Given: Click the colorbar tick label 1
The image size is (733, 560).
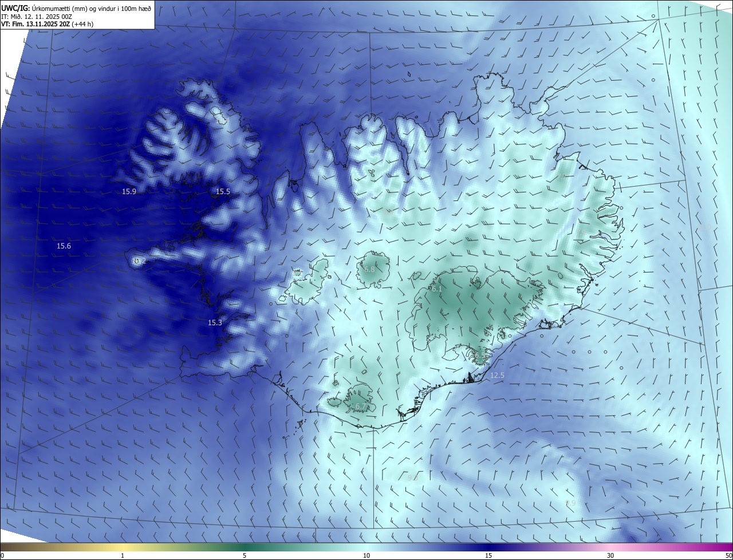Looking at the screenshot, I should [x=123, y=555].
